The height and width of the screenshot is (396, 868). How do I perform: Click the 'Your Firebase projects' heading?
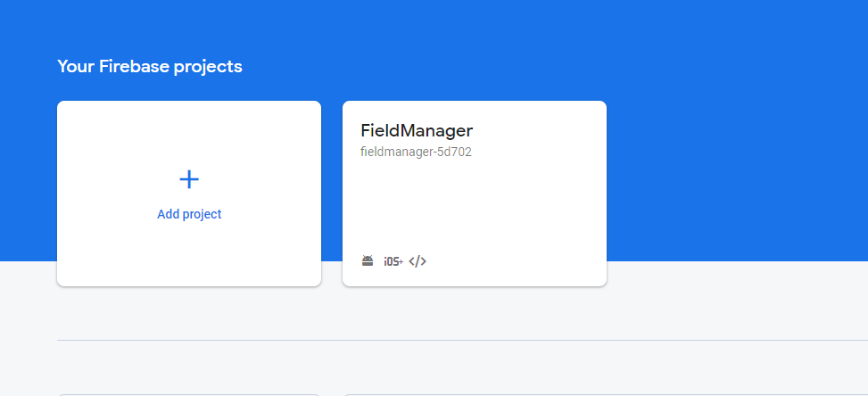(150, 66)
